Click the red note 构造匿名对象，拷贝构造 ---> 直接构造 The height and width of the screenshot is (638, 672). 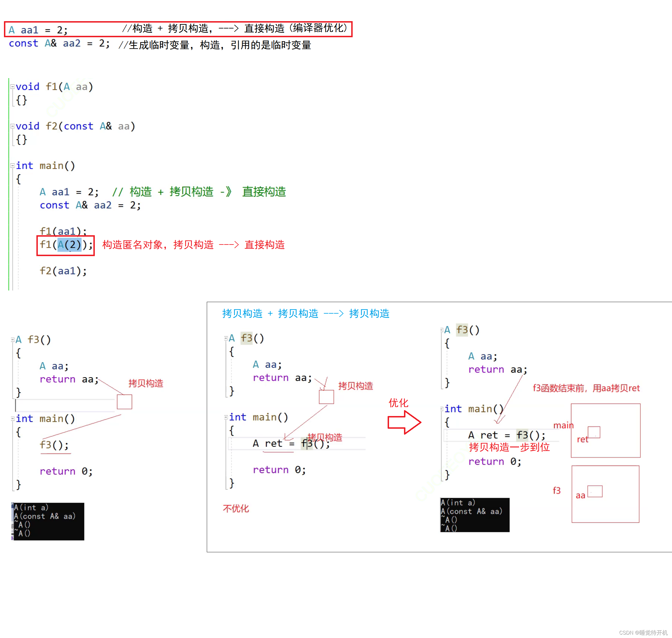(x=194, y=245)
